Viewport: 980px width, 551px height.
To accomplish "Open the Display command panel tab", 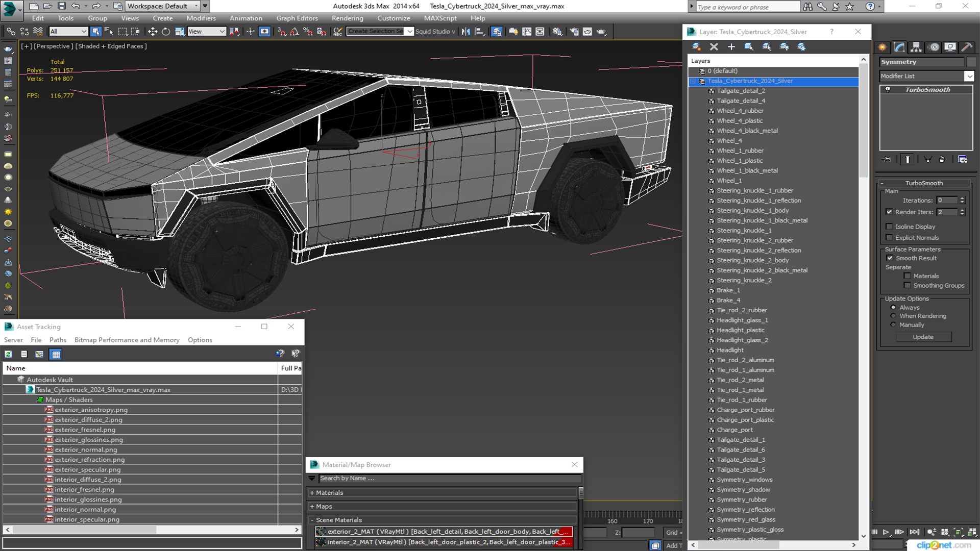I will pos(950,47).
